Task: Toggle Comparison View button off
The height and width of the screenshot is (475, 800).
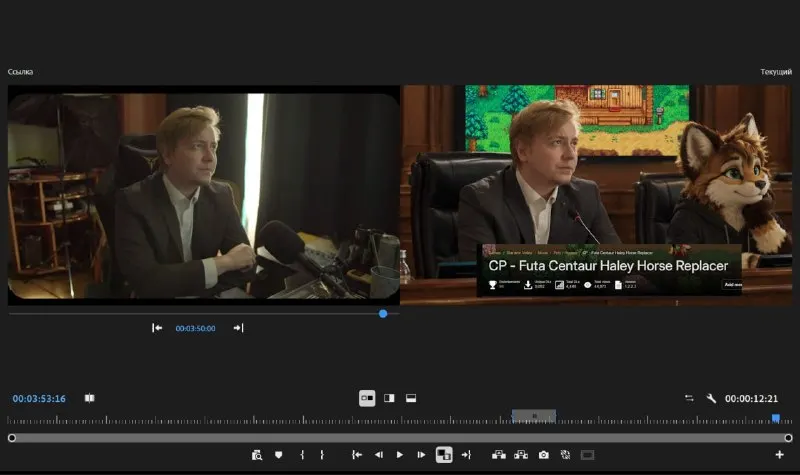Action: click(x=444, y=455)
